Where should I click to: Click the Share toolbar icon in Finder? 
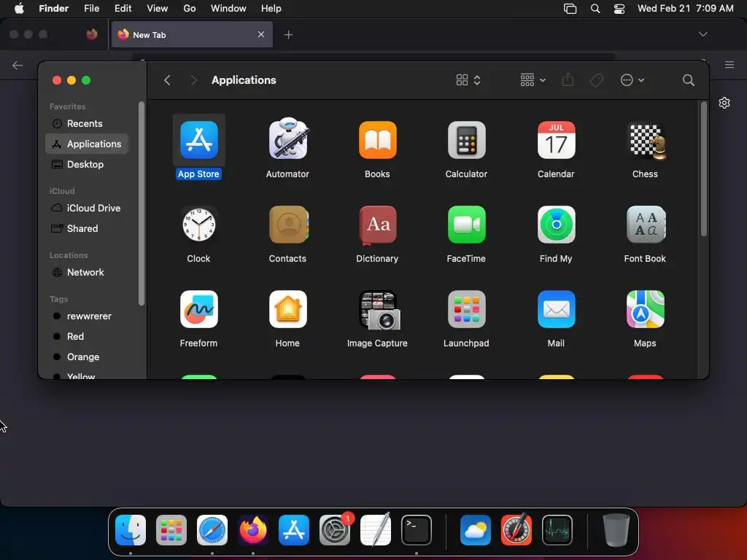pyautogui.click(x=568, y=79)
